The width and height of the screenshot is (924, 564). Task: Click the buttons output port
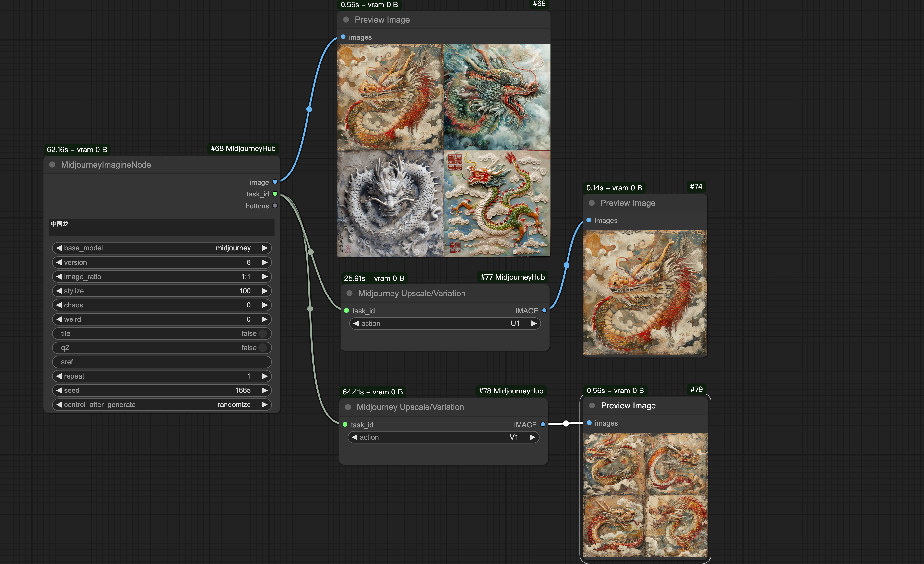coord(275,206)
